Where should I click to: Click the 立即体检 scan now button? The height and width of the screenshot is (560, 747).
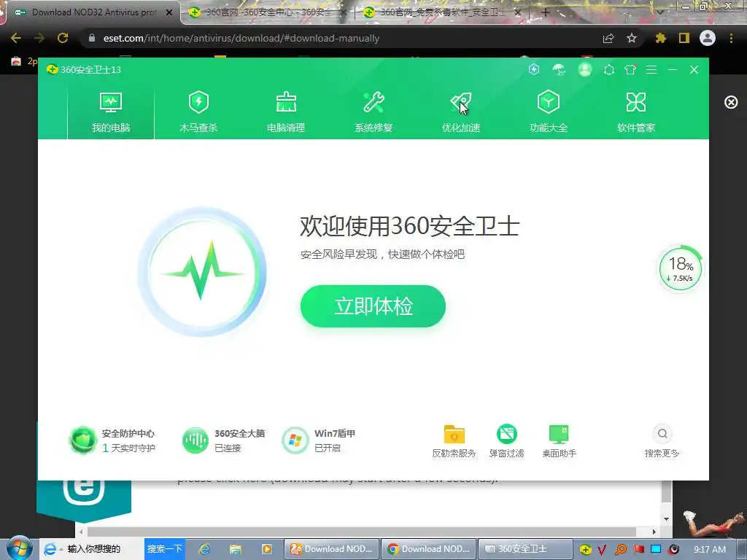pyautogui.click(x=373, y=306)
